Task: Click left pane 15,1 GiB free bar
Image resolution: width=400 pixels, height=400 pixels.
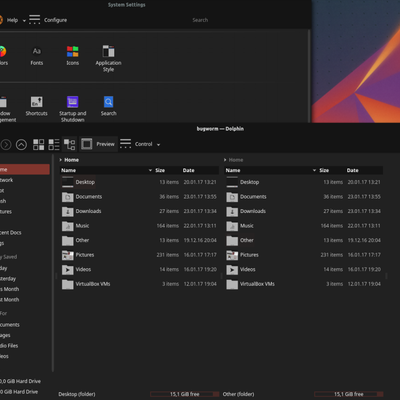Action: tap(184, 394)
